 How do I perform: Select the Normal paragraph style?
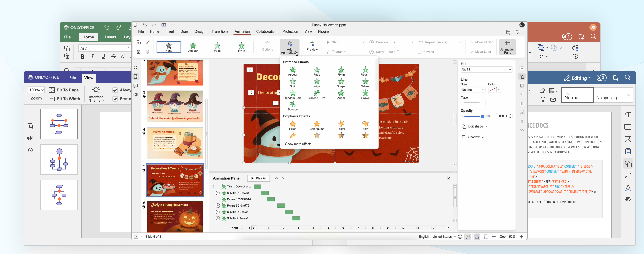click(x=577, y=95)
